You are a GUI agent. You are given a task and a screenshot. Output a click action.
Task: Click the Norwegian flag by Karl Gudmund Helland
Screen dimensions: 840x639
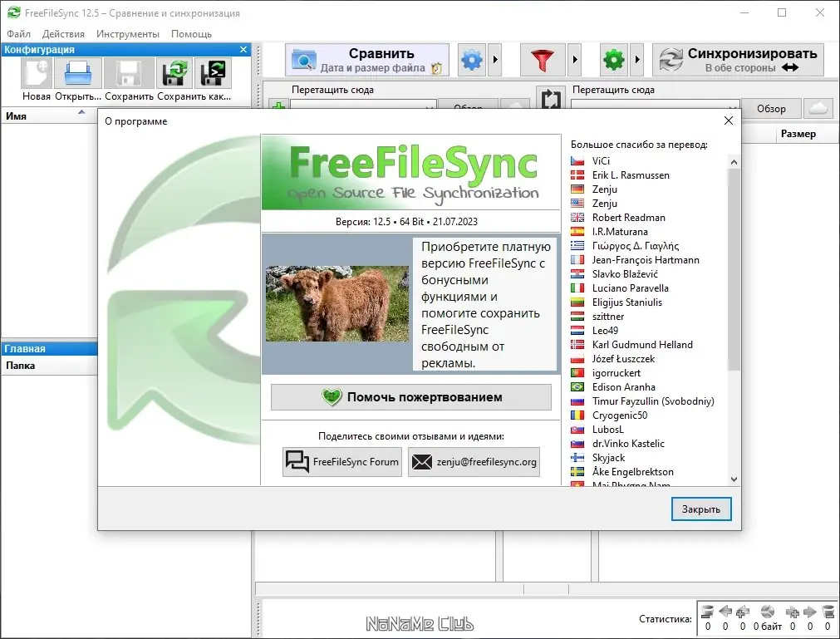point(577,345)
